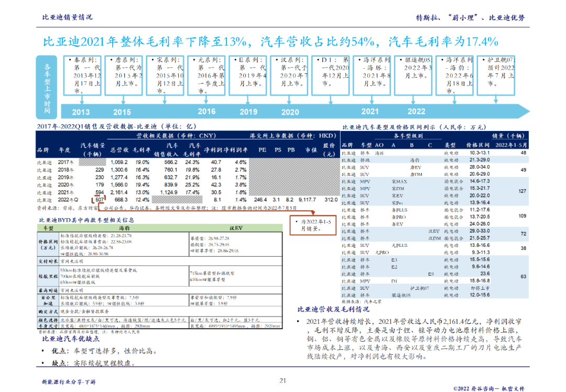Screen dimensions: 566x392
Task: Click the table title "2017年-2022Q1销售及营收数据-比亚迪"
Action: coord(116,126)
